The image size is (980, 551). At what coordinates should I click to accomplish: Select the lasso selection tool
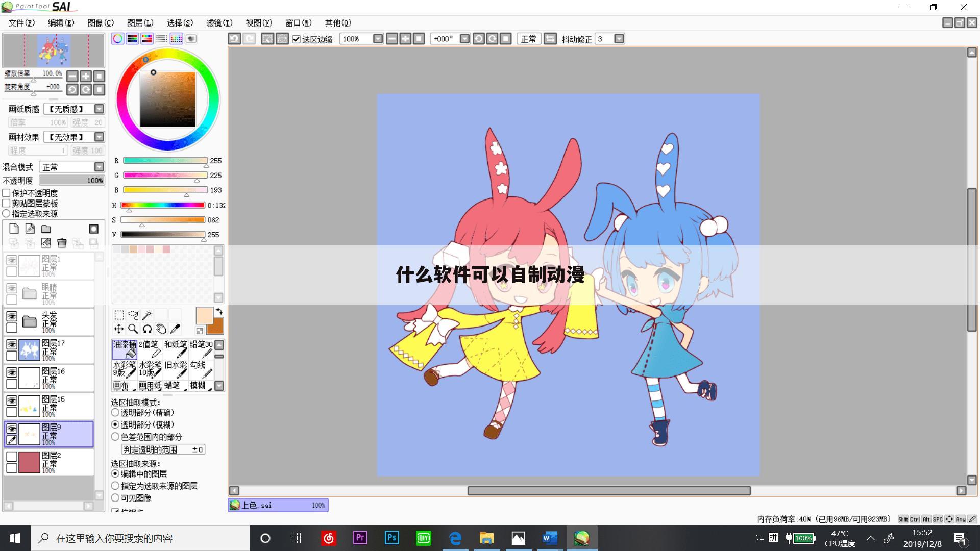tap(133, 315)
